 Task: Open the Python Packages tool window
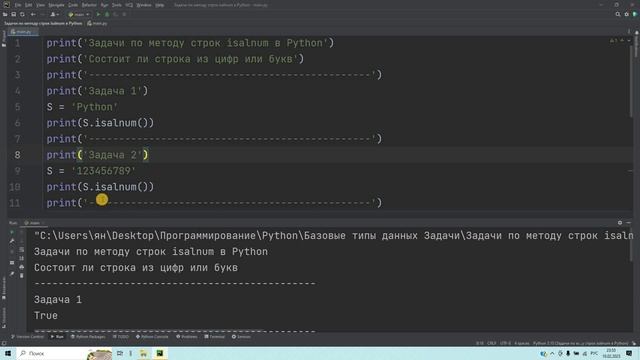88,337
